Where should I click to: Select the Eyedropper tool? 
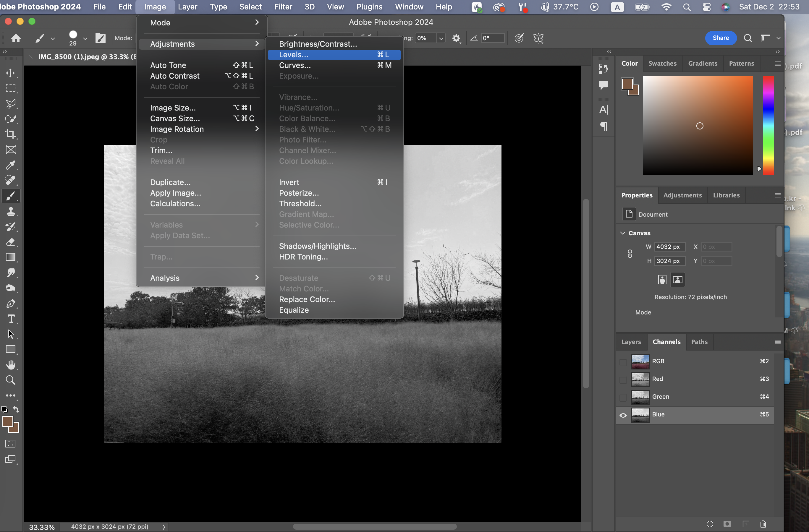pyautogui.click(x=11, y=165)
